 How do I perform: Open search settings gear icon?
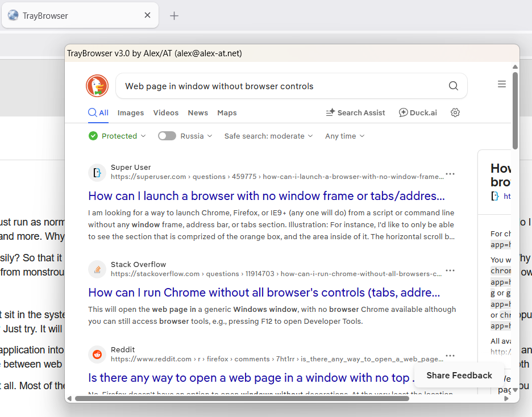pyautogui.click(x=455, y=112)
